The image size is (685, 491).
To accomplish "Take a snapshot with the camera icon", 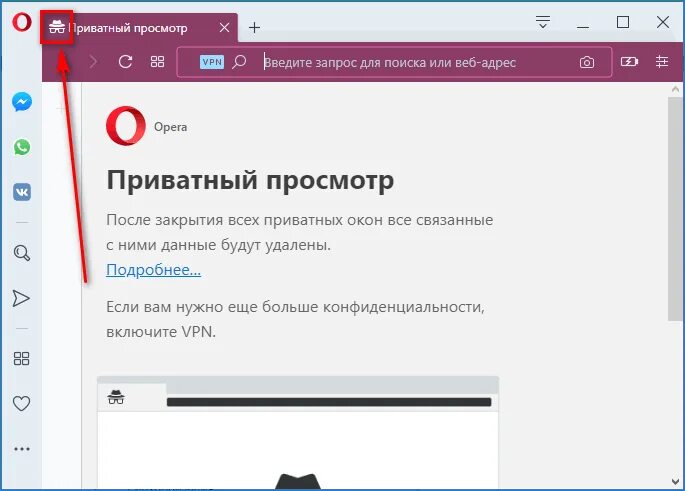I will click(587, 62).
